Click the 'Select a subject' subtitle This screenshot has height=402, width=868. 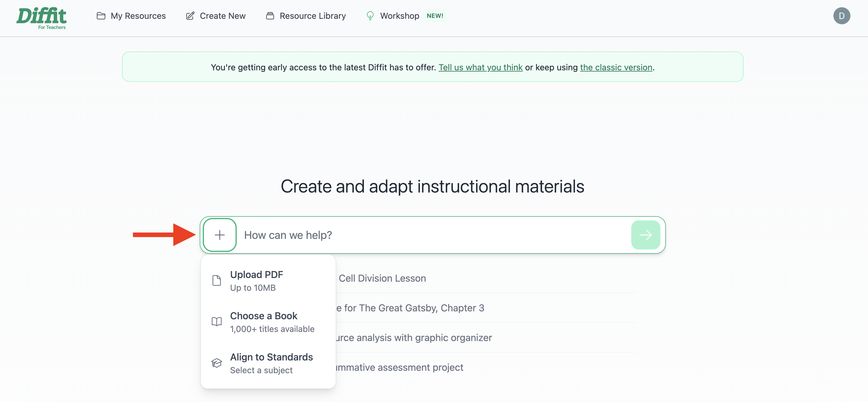[261, 370]
